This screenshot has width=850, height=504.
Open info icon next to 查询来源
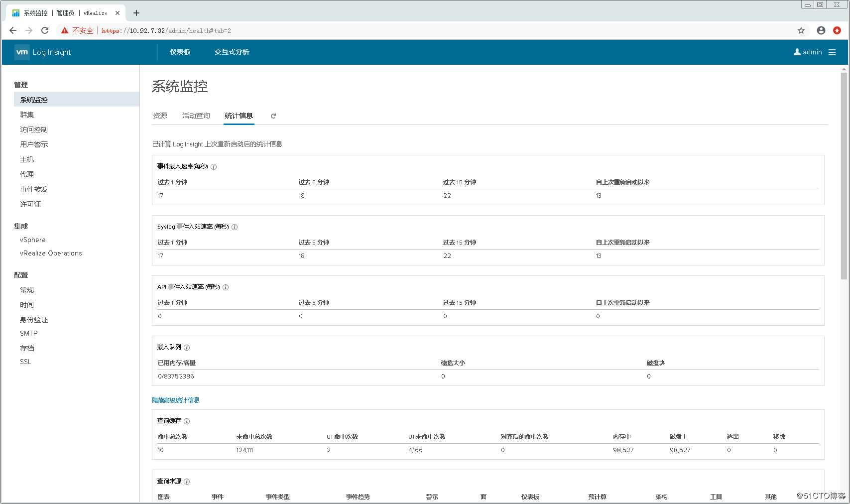click(187, 482)
